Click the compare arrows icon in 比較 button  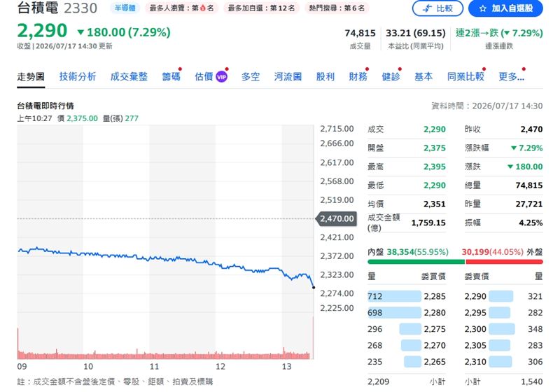click(427, 8)
